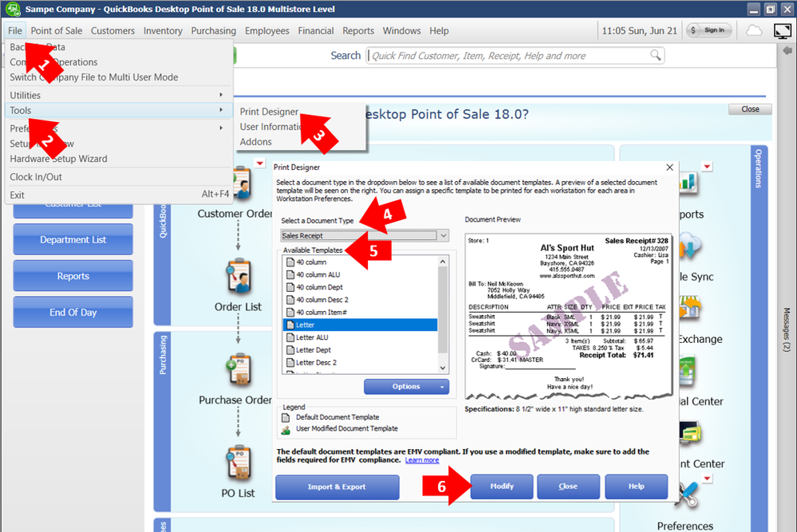
Task: Open the Order List icon
Action: click(239, 277)
